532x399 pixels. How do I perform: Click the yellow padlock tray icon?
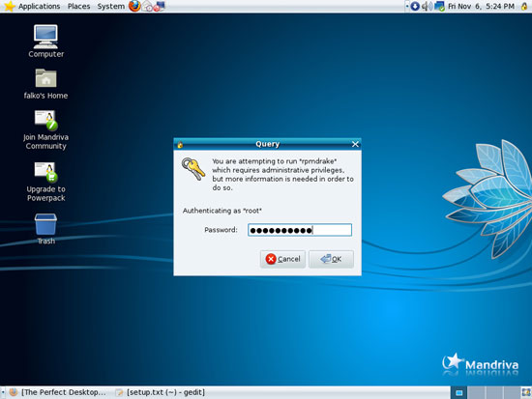coord(524,6)
